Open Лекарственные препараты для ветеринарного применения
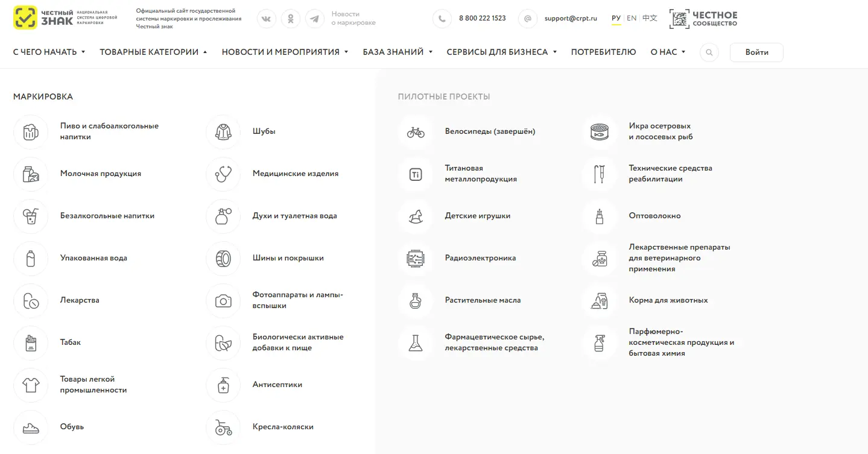 tap(680, 258)
